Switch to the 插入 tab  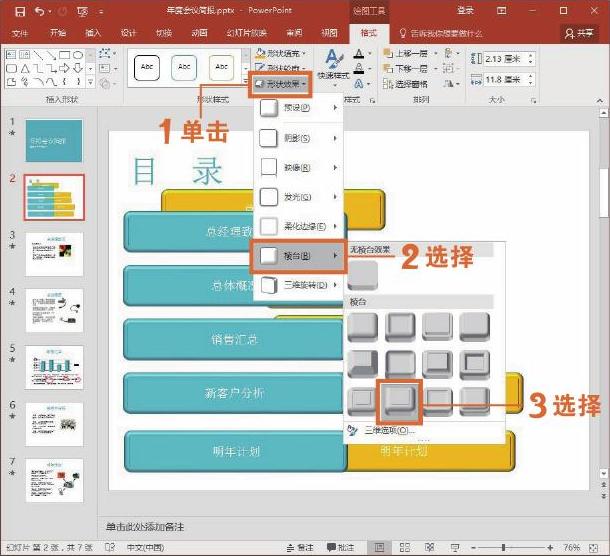(x=93, y=33)
